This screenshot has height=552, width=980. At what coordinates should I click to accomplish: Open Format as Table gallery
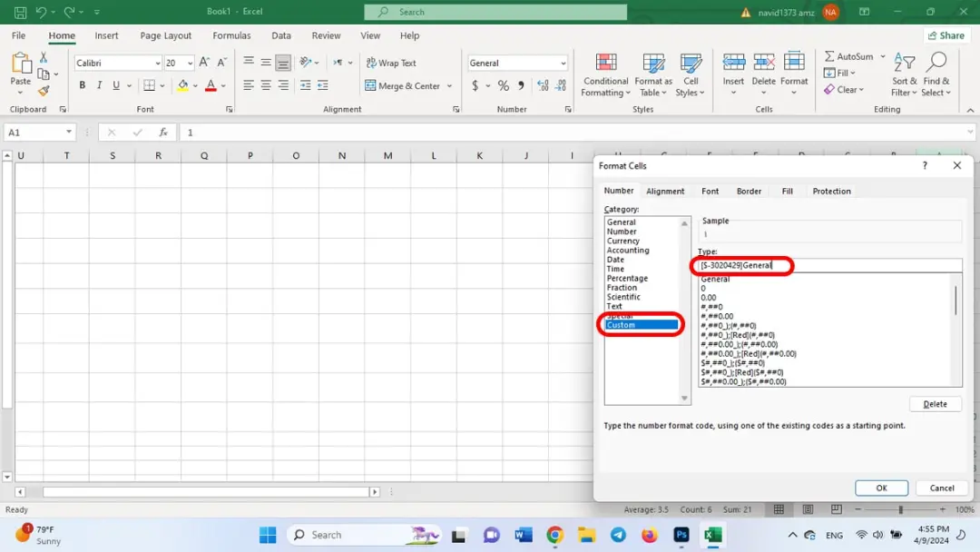(x=653, y=75)
